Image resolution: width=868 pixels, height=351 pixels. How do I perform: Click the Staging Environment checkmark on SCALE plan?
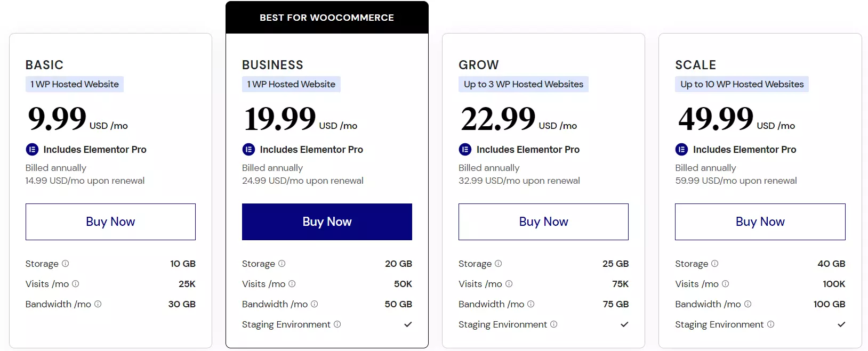click(841, 324)
